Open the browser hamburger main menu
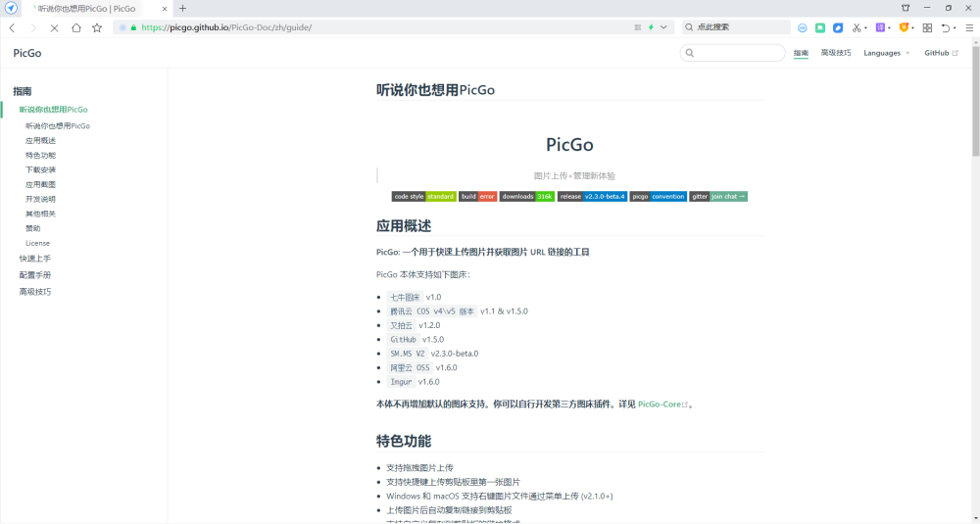 (x=969, y=27)
